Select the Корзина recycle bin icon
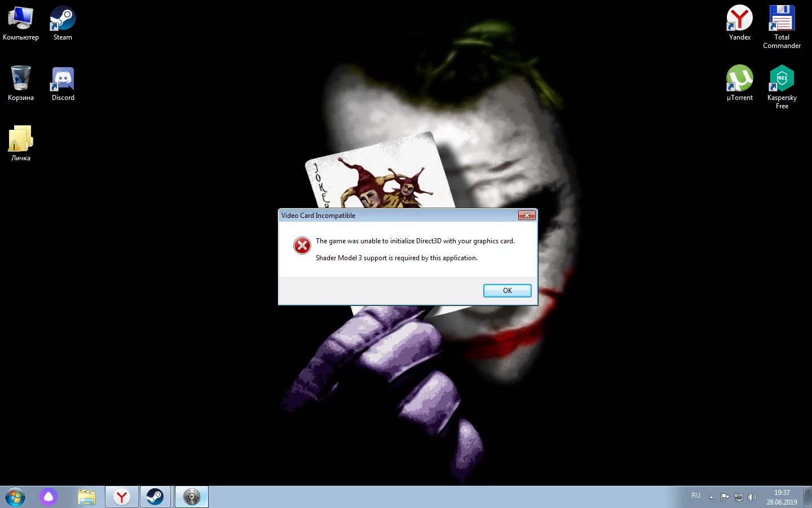 point(21,84)
